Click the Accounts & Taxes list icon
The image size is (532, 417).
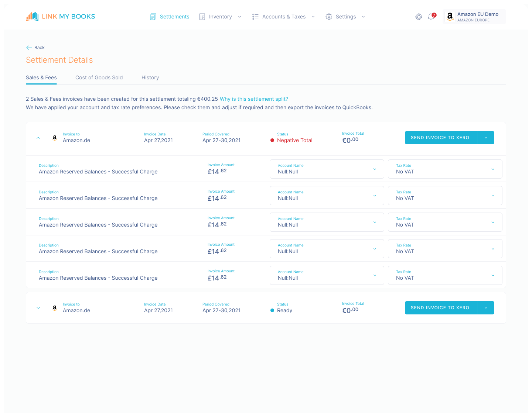(x=255, y=17)
